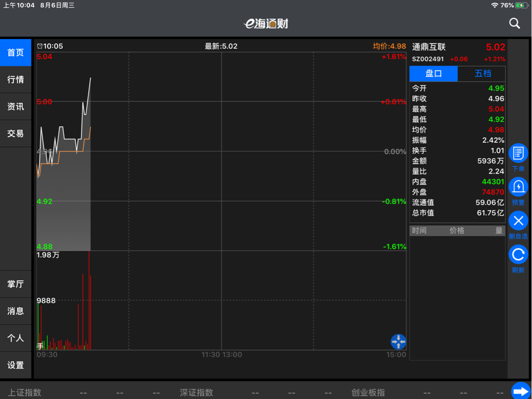Image resolution: width=532 pixels, height=399 pixels.
Task: Tap 创业板指 in the bottom bar
Action: [368, 393]
